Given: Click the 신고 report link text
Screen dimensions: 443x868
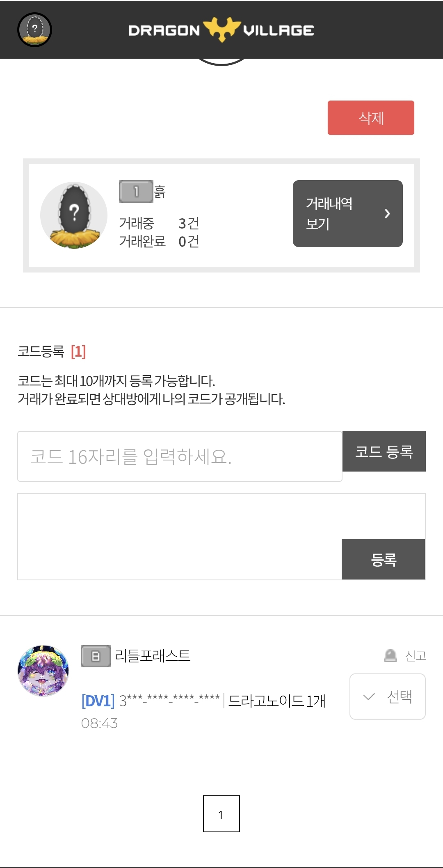Looking at the screenshot, I should tap(416, 656).
